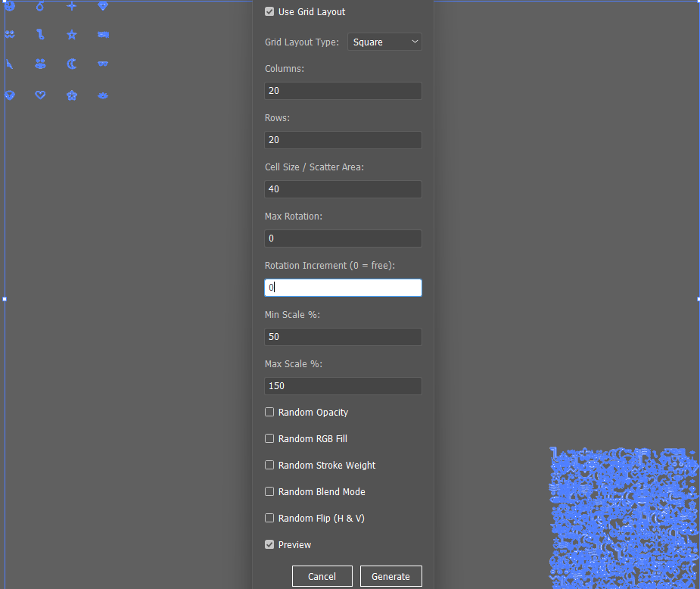Click 'Cell Size / Scatter Area:' label
Viewport: 700px width, 589px height.
314,167
